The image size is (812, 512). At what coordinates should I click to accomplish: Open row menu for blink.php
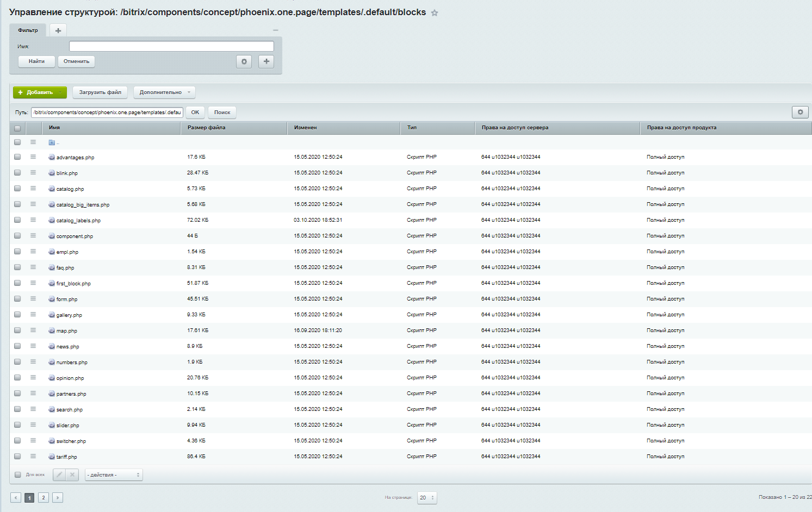tap(33, 172)
